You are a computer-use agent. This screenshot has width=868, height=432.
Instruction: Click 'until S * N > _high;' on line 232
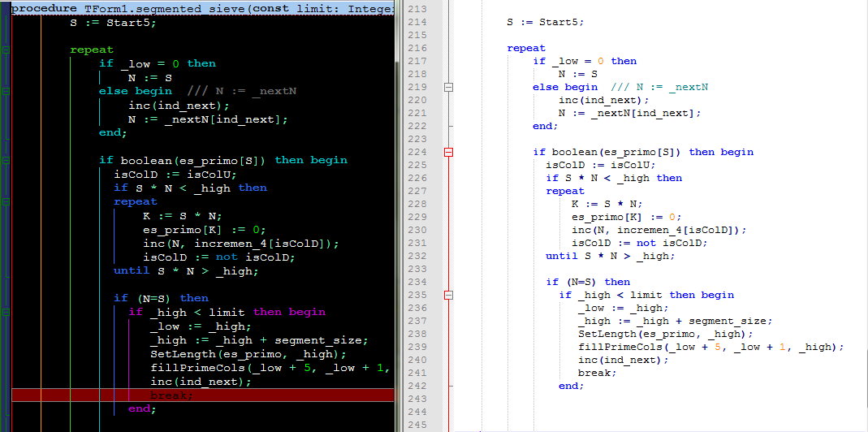611,256
